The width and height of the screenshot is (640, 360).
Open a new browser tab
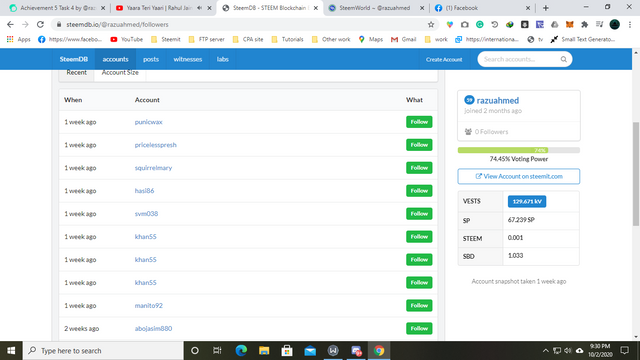546,8
